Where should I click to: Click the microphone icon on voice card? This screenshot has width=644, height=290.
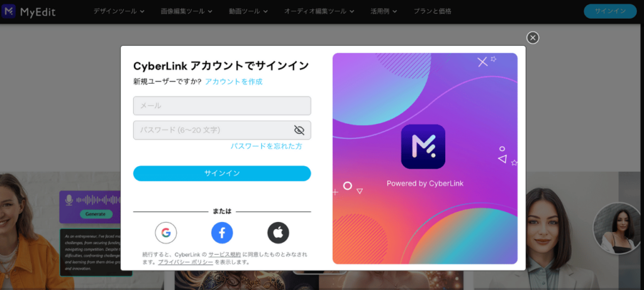[x=69, y=200]
